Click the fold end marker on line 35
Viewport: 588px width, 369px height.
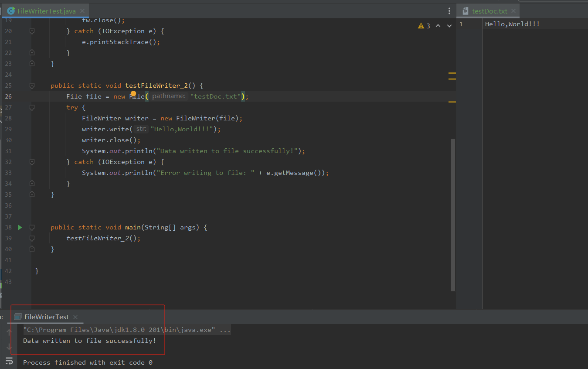pos(32,195)
